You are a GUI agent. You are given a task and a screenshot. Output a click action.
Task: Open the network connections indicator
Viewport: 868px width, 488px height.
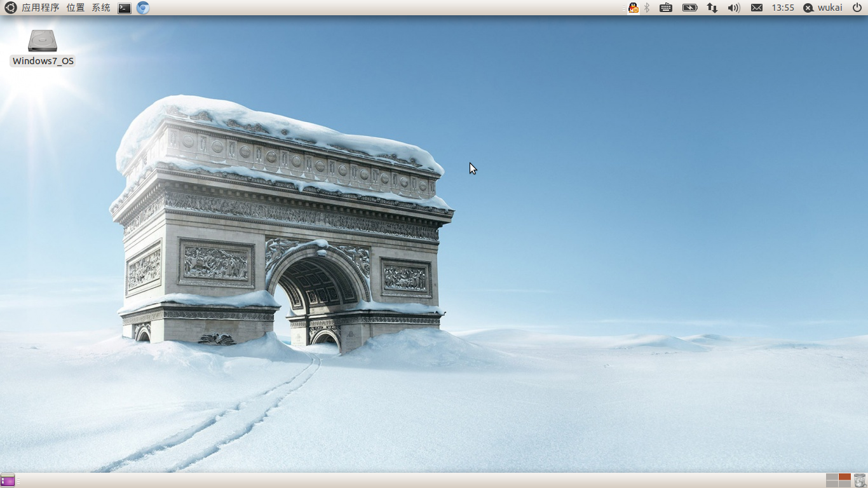click(x=712, y=8)
